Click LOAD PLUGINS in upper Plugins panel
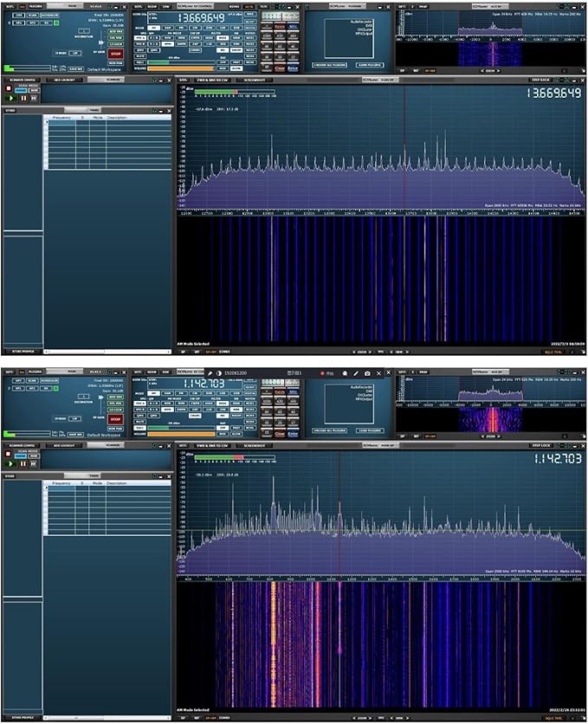 pos(369,65)
